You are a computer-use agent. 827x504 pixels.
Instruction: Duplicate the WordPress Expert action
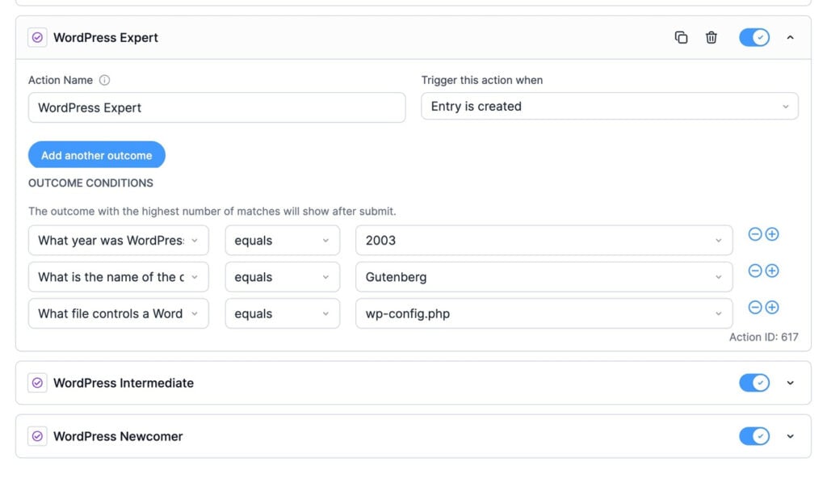coord(681,37)
